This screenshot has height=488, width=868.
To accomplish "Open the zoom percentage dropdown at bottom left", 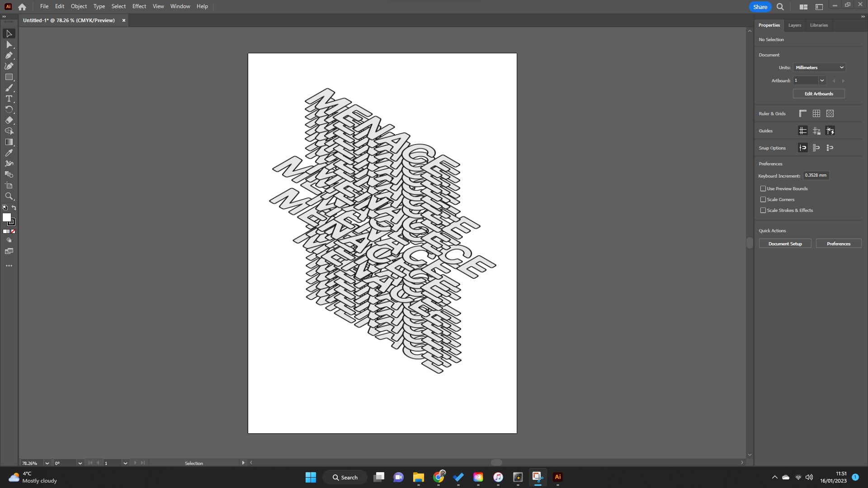I will 47,463.
